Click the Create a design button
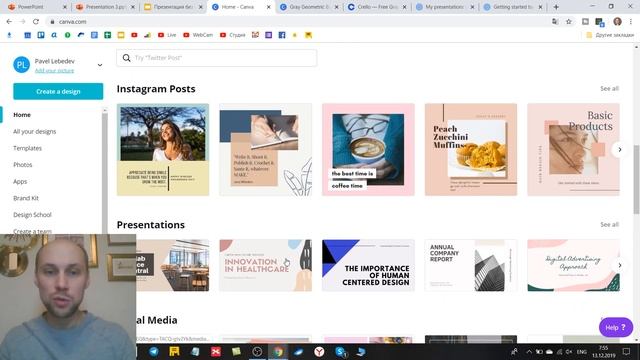The width and height of the screenshot is (640, 360). (58, 91)
